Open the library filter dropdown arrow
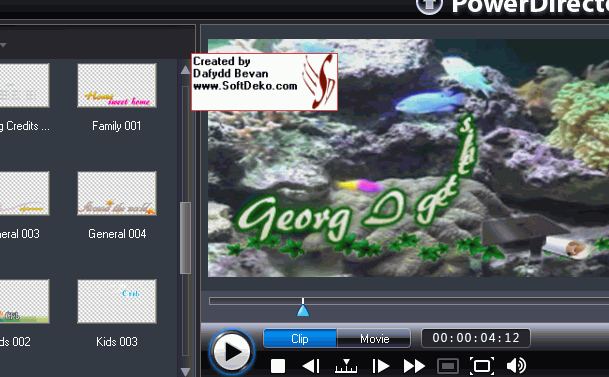609x377 pixels. pos(3,45)
